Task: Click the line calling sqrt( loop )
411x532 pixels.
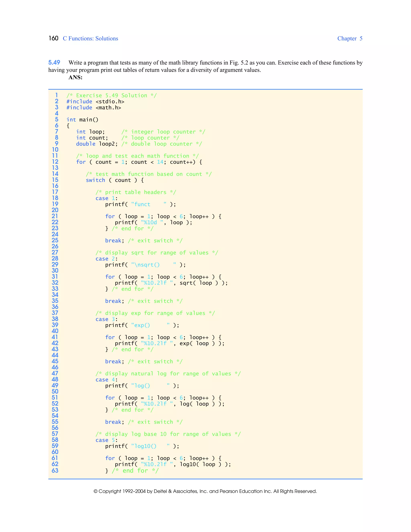Action: pos(171,283)
